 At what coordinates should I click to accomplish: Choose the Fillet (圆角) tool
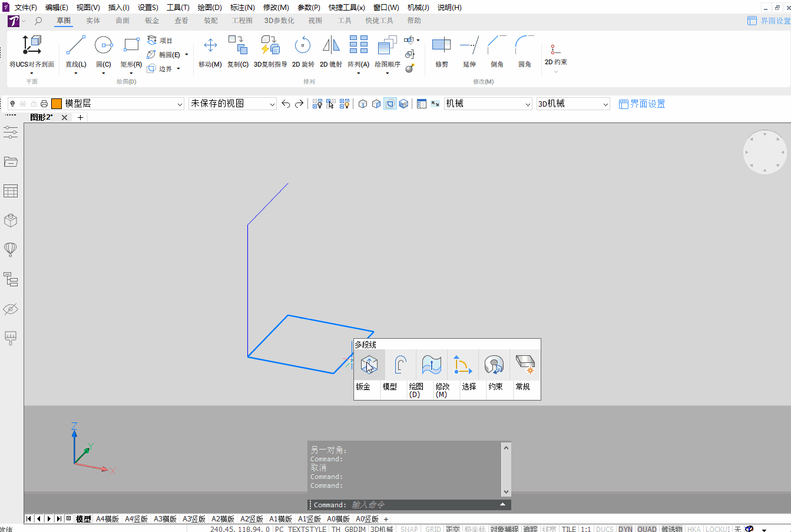click(x=524, y=47)
